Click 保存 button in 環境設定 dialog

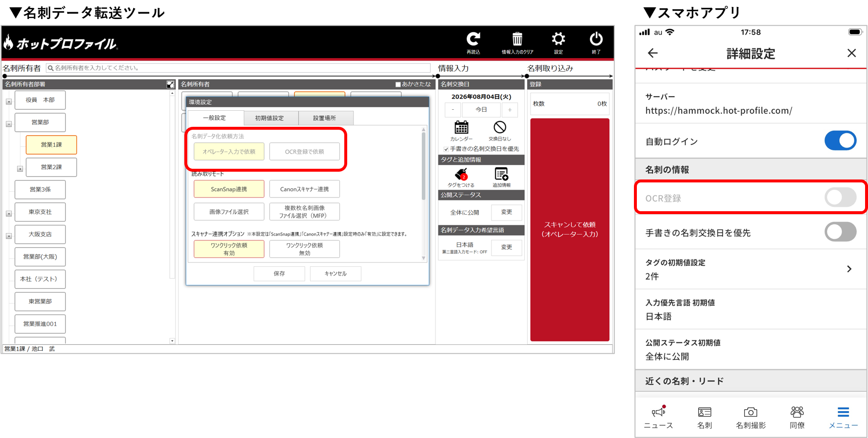[279, 274]
